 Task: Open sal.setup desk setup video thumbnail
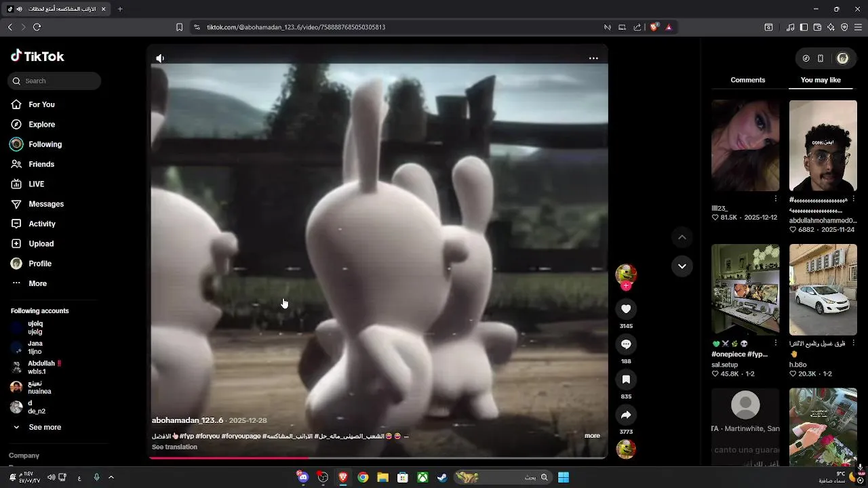point(745,289)
